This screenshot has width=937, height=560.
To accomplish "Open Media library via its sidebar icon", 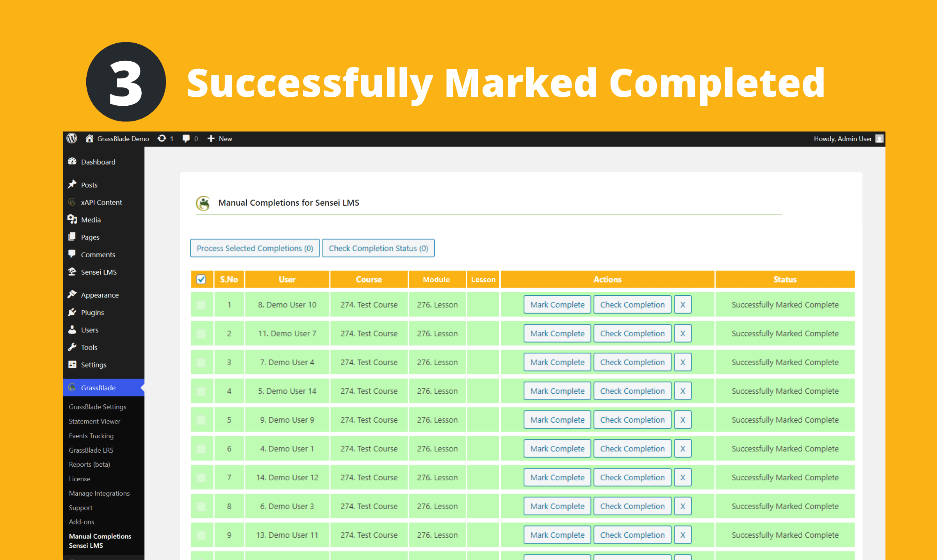I will (73, 220).
